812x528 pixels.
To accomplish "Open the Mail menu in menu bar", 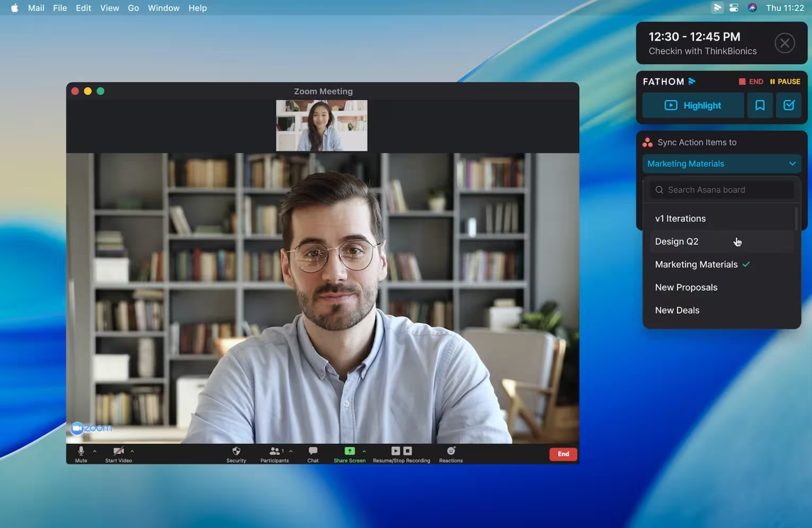I will (x=36, y=8).
